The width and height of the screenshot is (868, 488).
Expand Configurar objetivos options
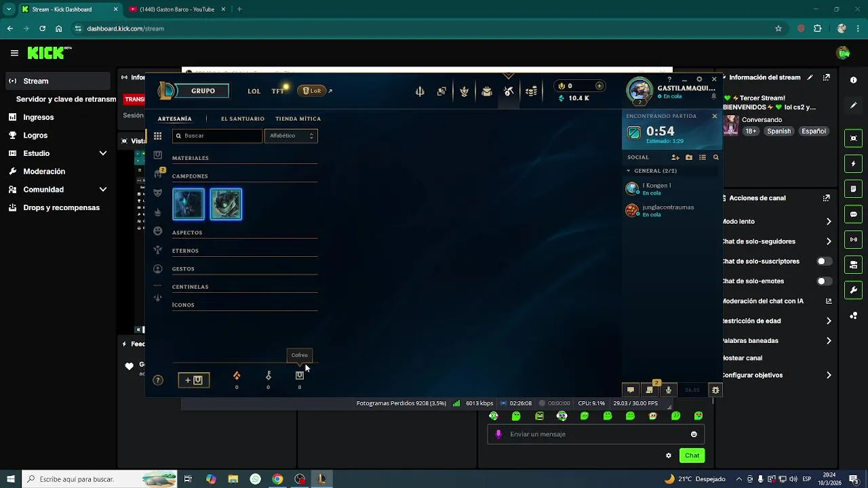(x=829, y=375)
